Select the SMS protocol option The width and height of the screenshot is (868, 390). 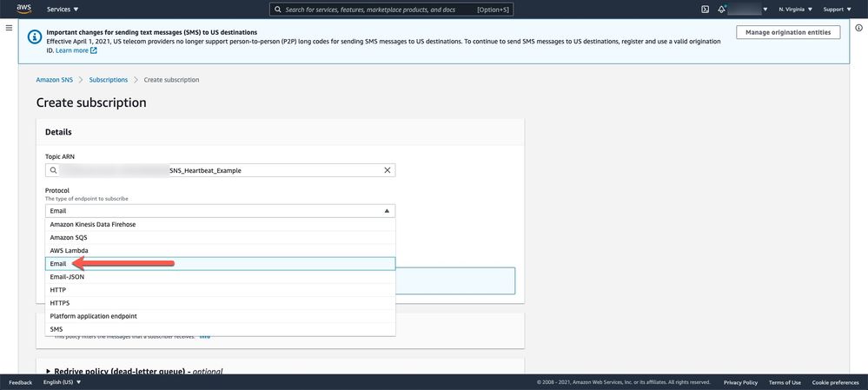click(x=221, y=329)
